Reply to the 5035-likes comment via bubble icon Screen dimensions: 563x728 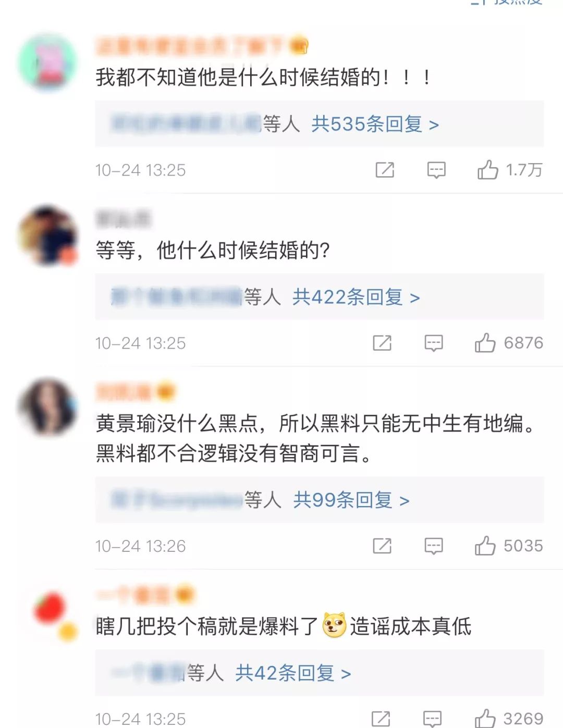coord(434,546)
